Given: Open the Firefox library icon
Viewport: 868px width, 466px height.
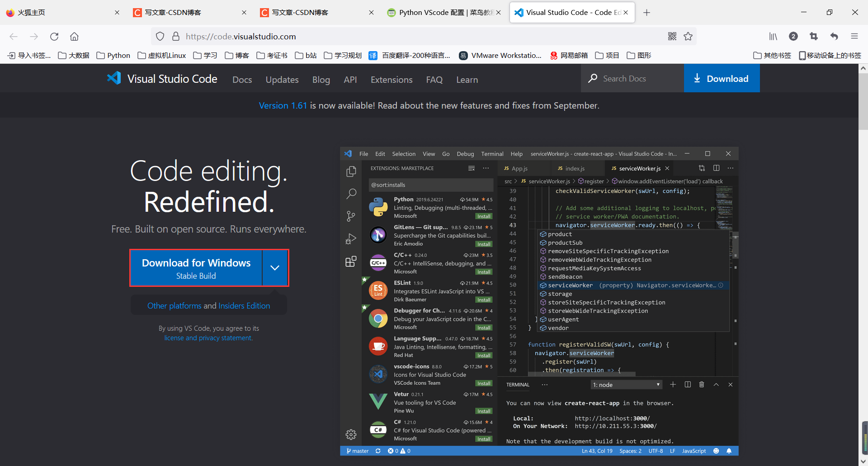Looking at the screenshot, I should click(774, 36).
